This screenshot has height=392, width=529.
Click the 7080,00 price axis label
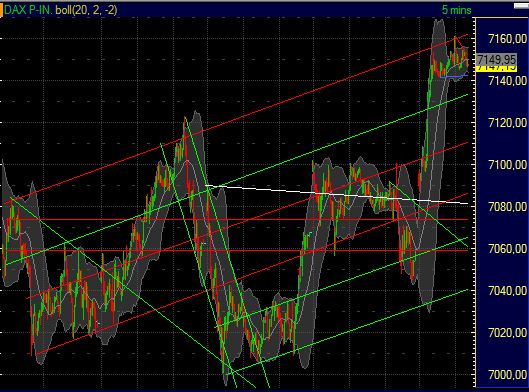click(507, 206)
